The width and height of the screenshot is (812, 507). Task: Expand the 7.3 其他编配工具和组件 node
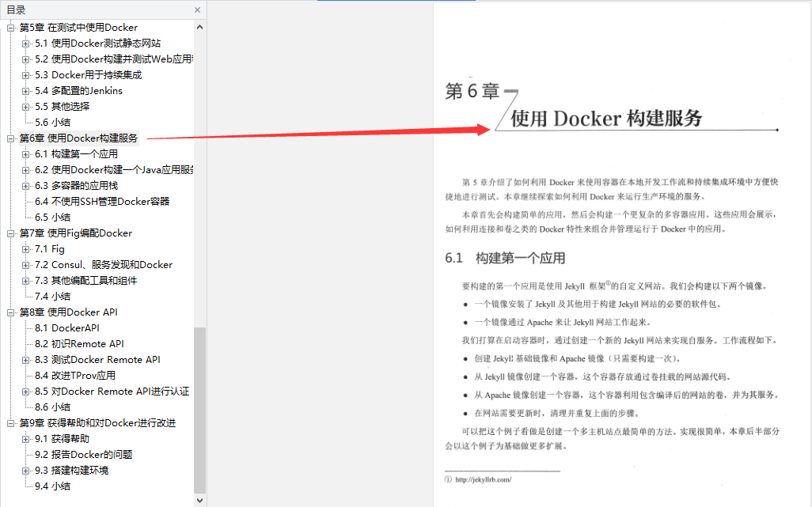click(25, 281)
